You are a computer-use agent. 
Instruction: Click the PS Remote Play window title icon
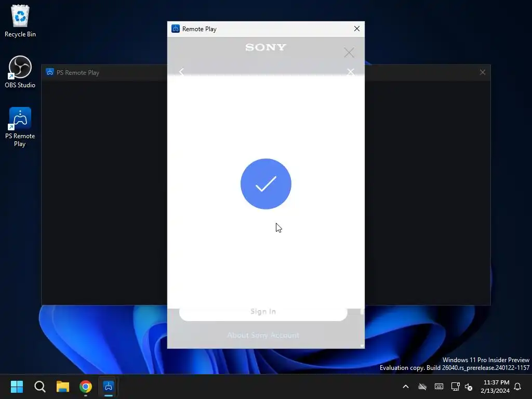click(50, 72)
